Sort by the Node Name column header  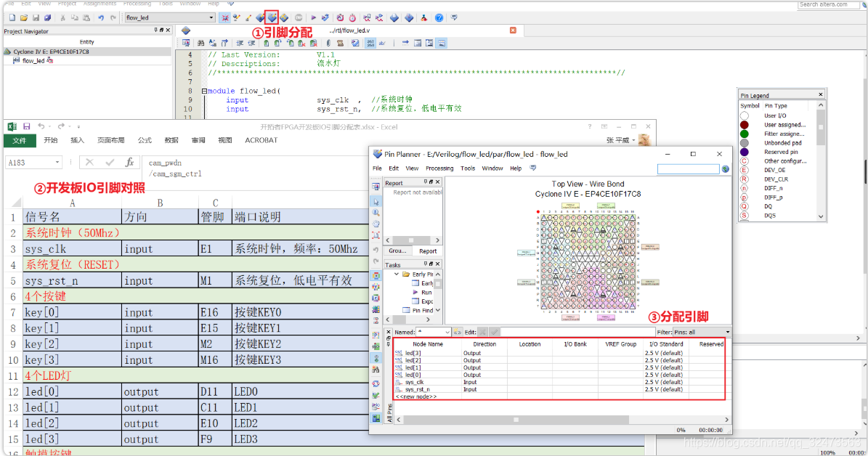428,343
